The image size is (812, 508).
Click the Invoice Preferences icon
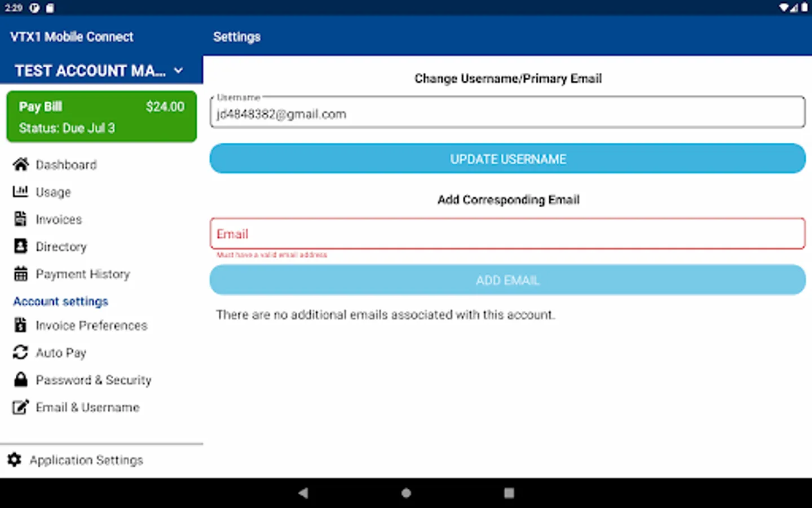(20, 325)
